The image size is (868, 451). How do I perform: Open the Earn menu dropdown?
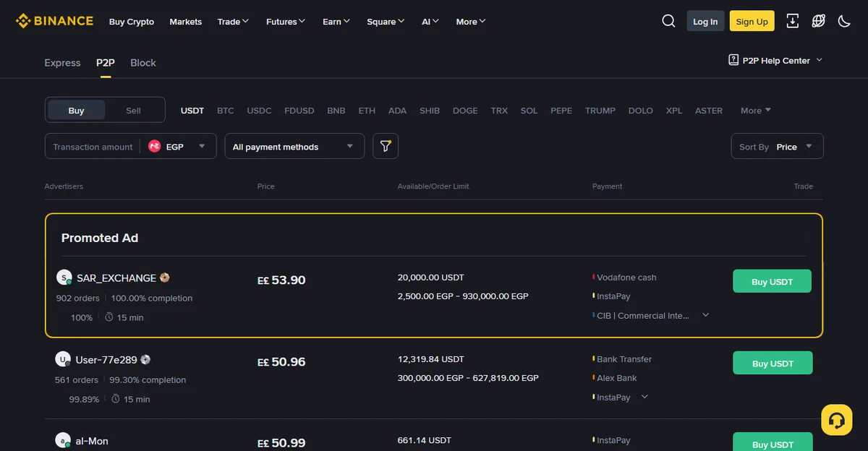[x=336, y=22]
